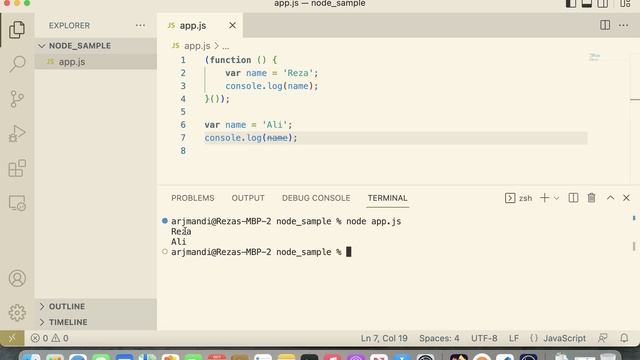
Task: Open the Accounts menu
Action: tap(17, 278)
